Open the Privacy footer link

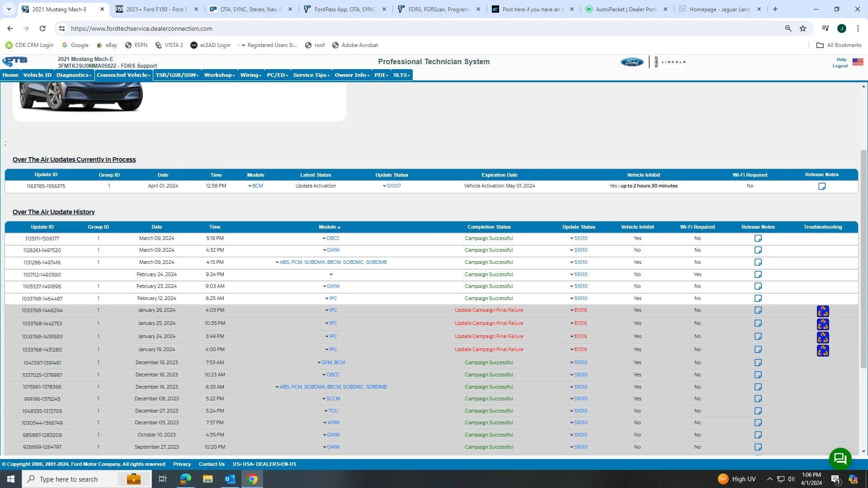(182, 465)
